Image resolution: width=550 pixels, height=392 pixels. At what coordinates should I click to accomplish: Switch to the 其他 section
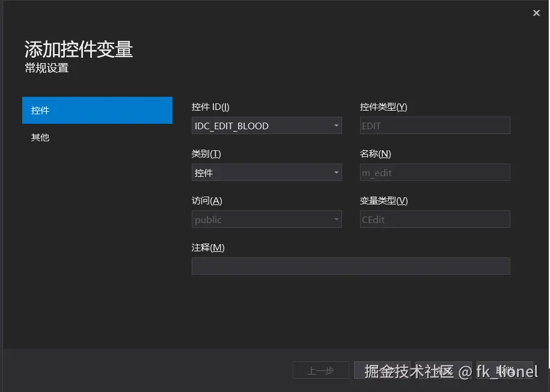(40, 137)
